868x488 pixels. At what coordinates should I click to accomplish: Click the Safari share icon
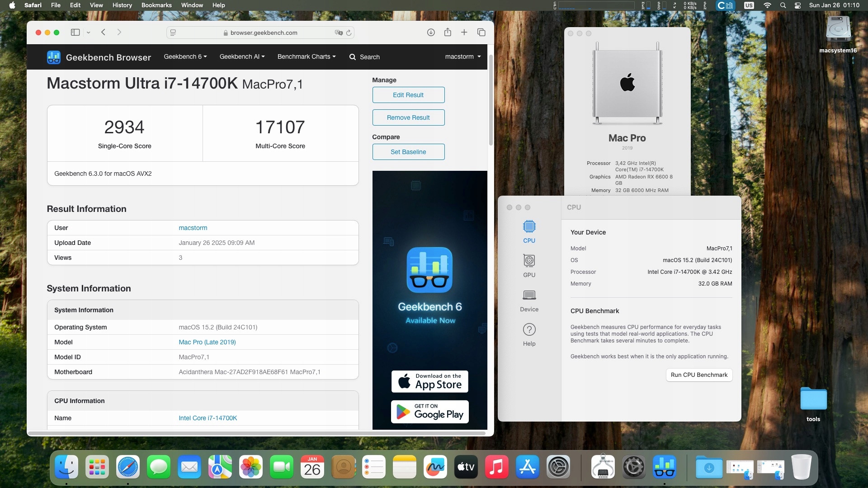pos(448,32)
